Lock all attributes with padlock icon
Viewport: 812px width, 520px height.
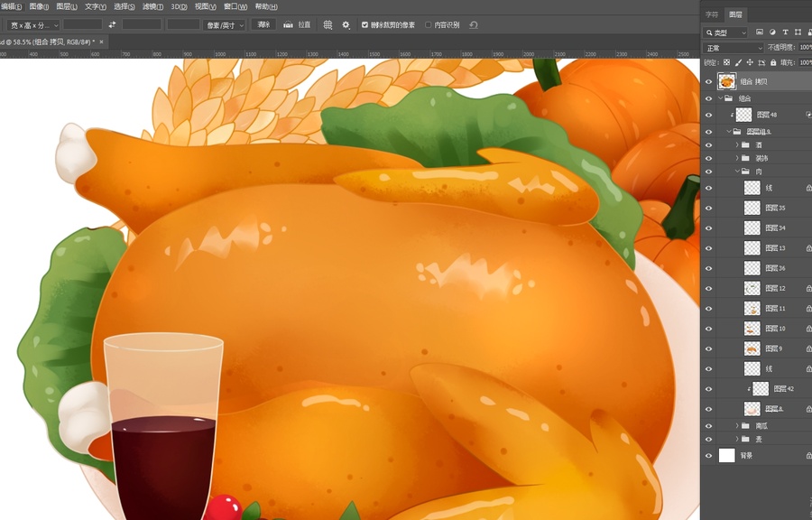tap(773, 62)
